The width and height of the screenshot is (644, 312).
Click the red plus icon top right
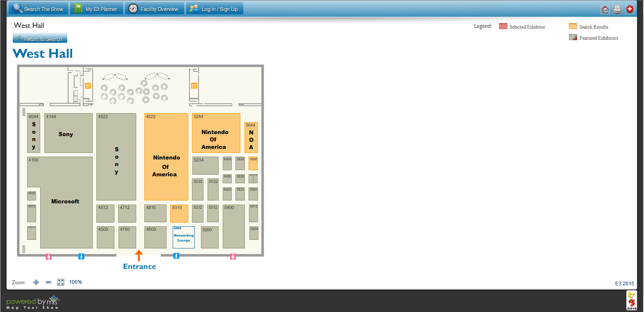point(630,9)
